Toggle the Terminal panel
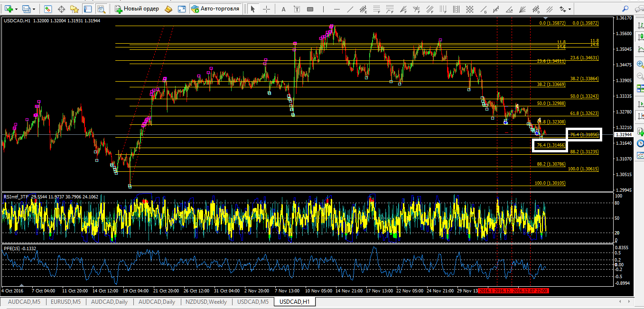 point(88,9)
